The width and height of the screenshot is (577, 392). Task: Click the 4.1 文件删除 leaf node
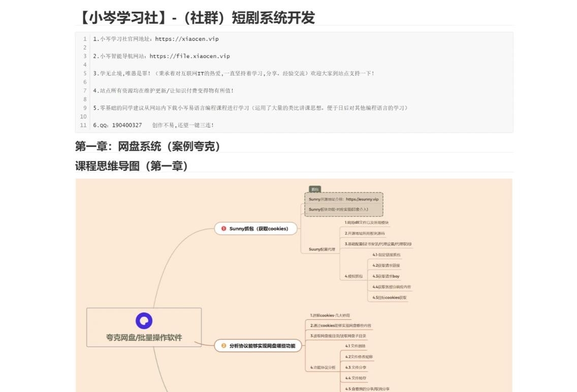coord(355,346)
